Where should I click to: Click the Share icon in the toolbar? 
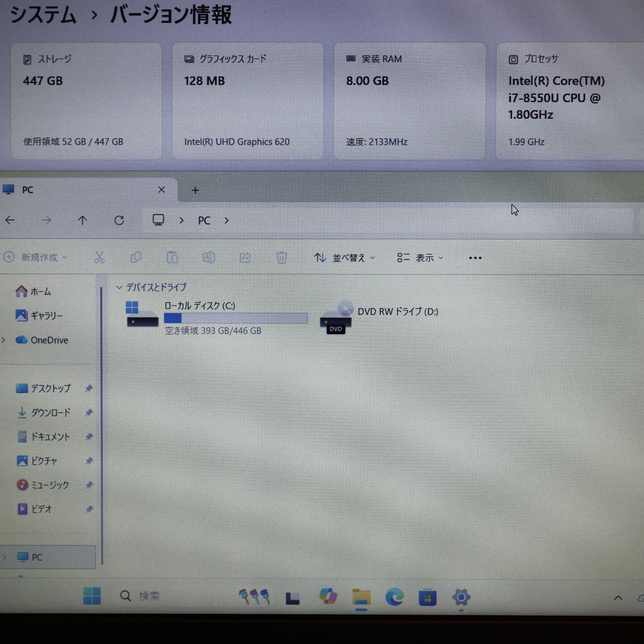[246, 257]
